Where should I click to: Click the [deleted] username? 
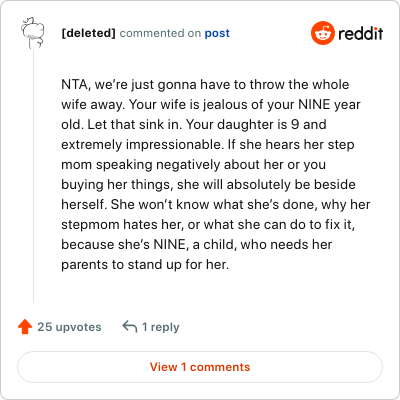[x=88, y=33]
